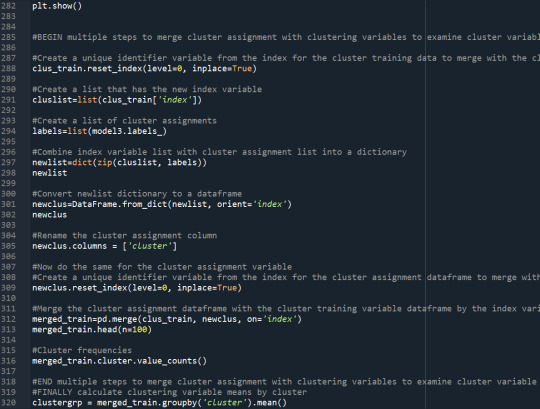Click the True keyword on line 288
Image resolution: width=540 pixels, height=409 pixels.
coord(242,69)
